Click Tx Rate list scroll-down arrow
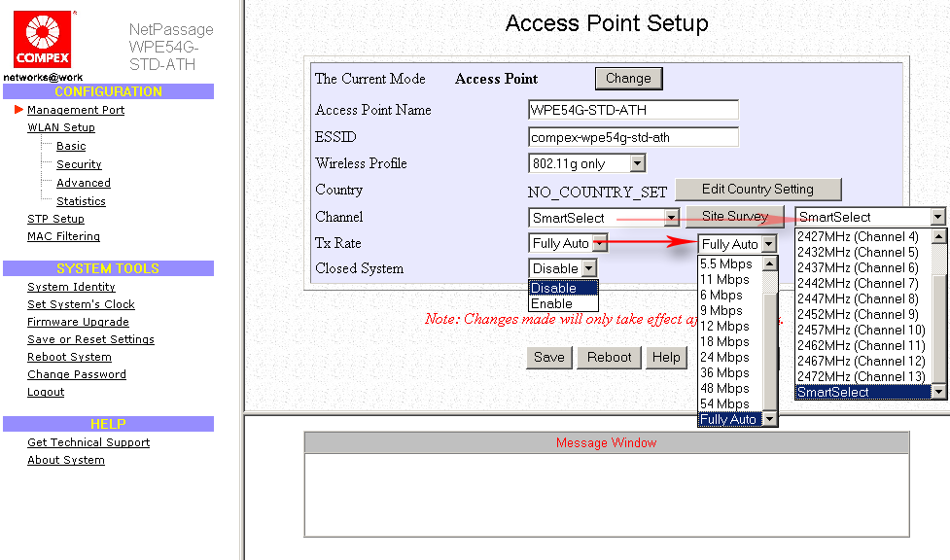950x560 pixels. pyautogui.click(x=769, y=419)
